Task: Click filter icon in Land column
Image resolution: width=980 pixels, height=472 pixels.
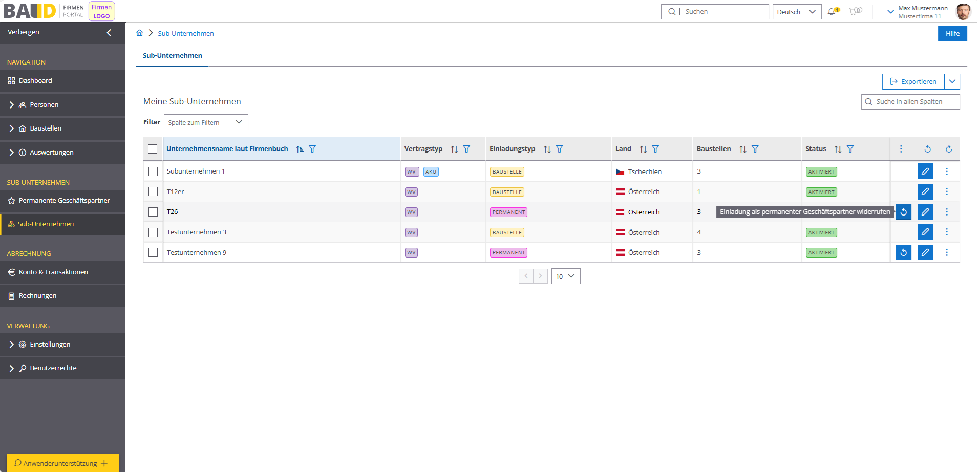Action: click(x=655, y=149)
